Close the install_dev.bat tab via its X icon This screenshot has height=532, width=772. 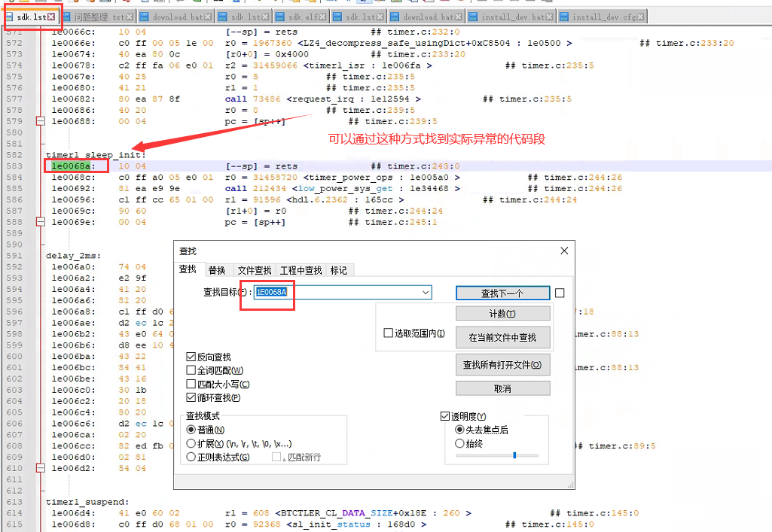coord(550,17)
